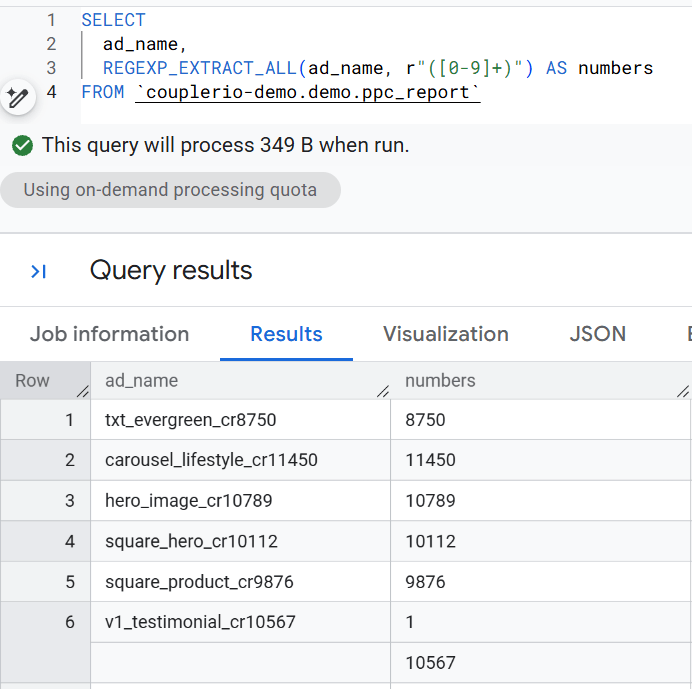
Task: Select the Results tab
Action: pos(286,334)
